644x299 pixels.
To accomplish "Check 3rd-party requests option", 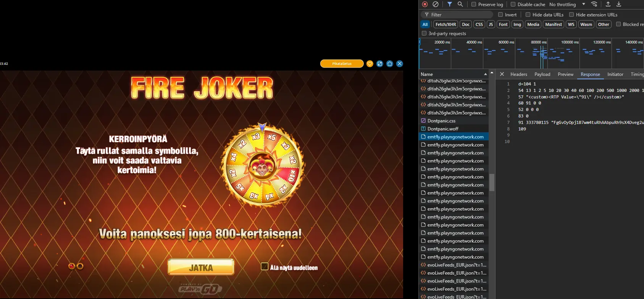I will (424, 33).
